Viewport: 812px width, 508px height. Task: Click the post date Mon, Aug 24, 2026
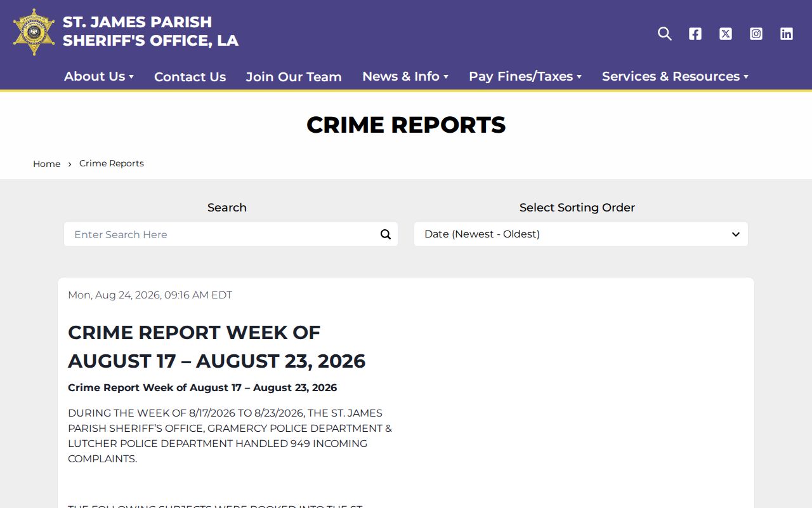(150, 295)
